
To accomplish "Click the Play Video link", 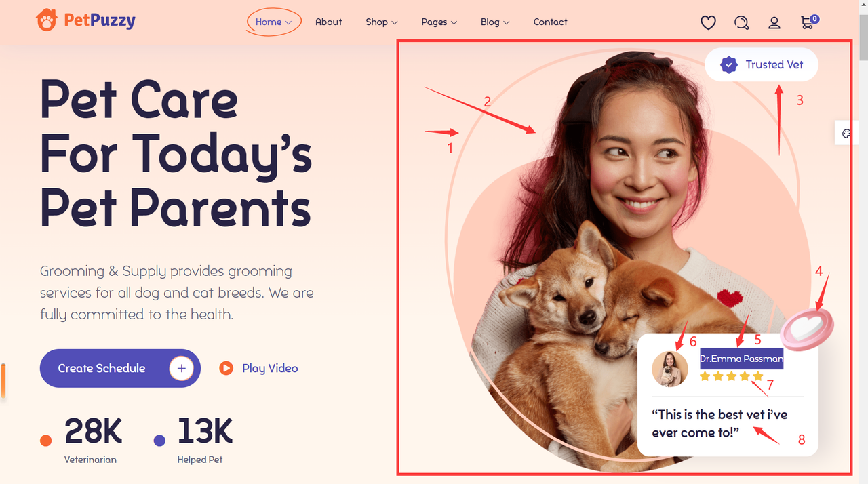I will point(270,368).
